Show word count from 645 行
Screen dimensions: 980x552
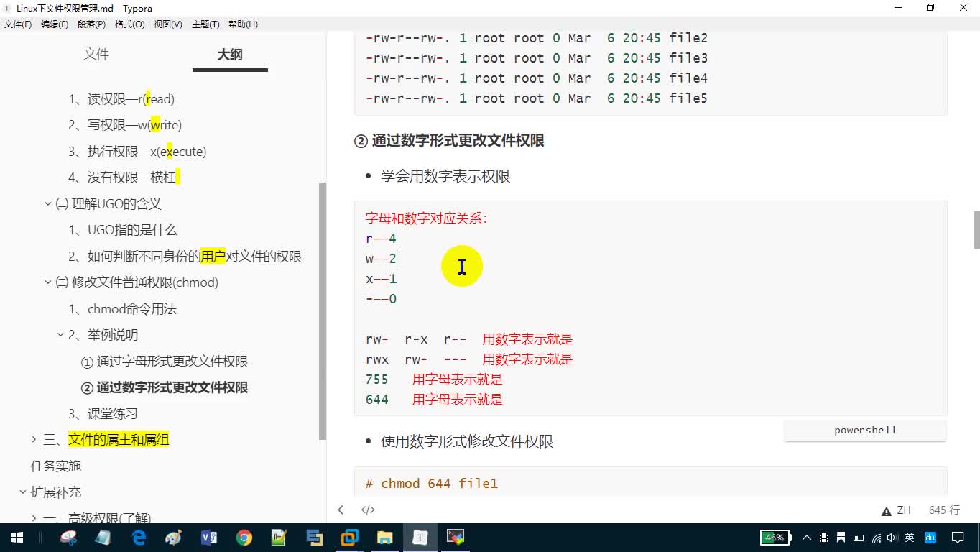coord(944,510)
